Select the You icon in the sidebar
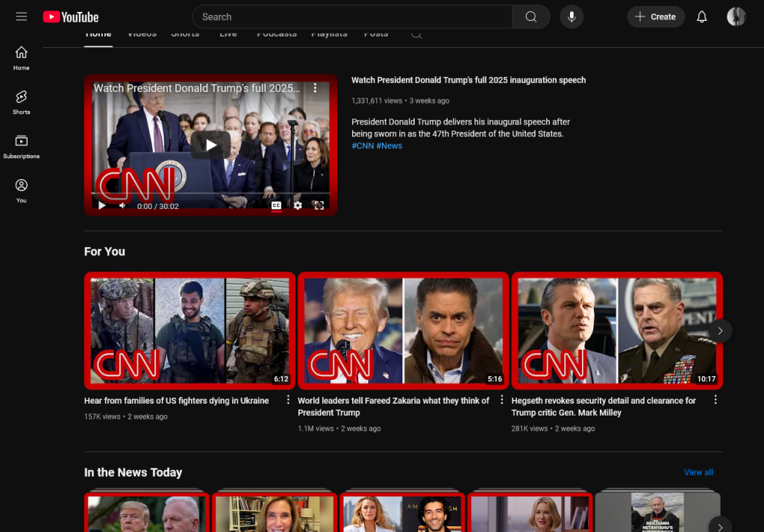 [x=21, y=188]
